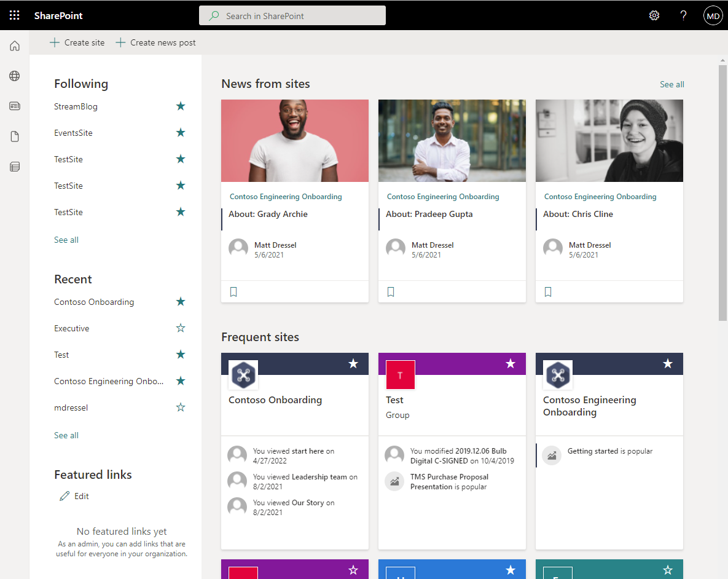Bookmark the About: Chris Cline news post

[x=549, y=292]
